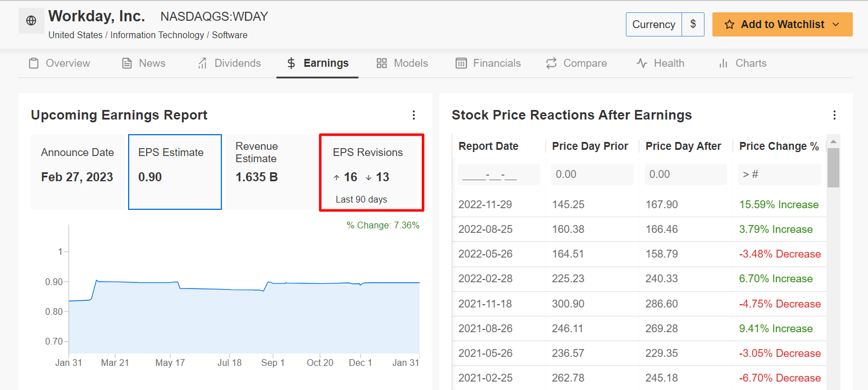Click the earnings table scrollbar thumb
The image size is (868, 390).
click(x=834, y=167)
